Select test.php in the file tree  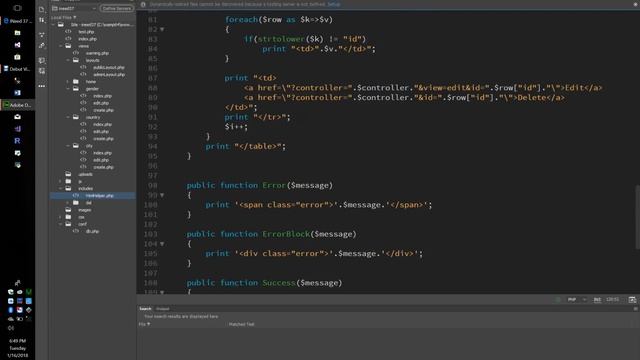86,32
